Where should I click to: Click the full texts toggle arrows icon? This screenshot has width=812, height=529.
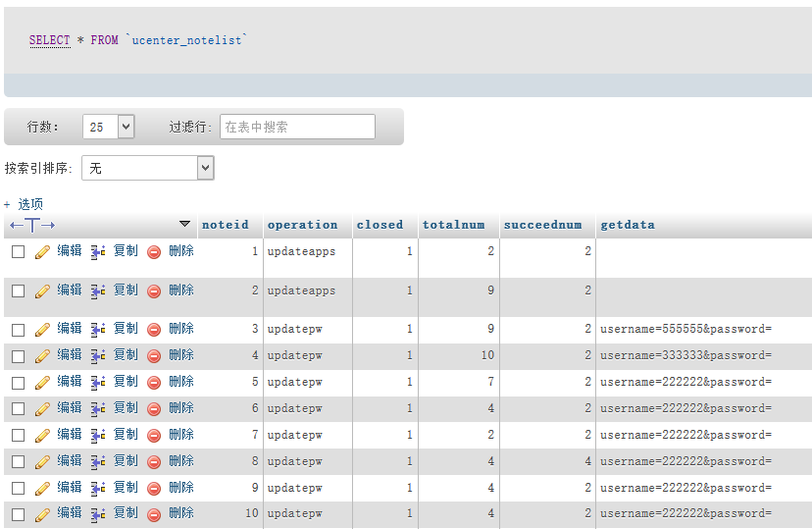point(32,226)
